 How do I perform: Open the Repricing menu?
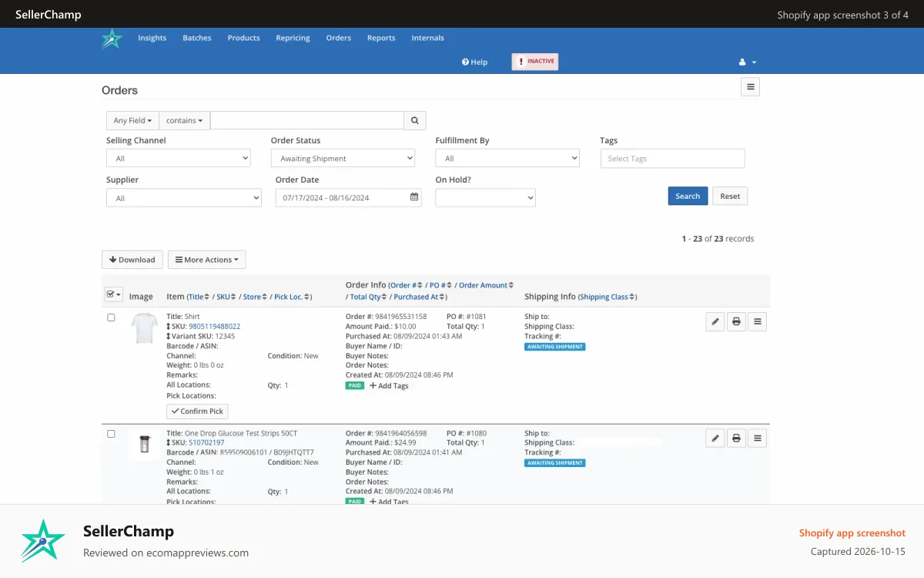click(293, 38)
